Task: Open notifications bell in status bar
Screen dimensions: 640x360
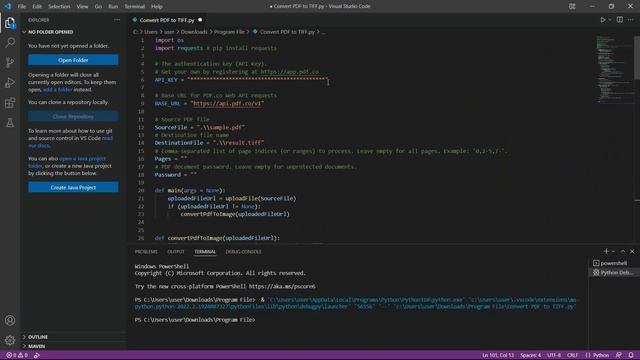Action: point(631,355)
